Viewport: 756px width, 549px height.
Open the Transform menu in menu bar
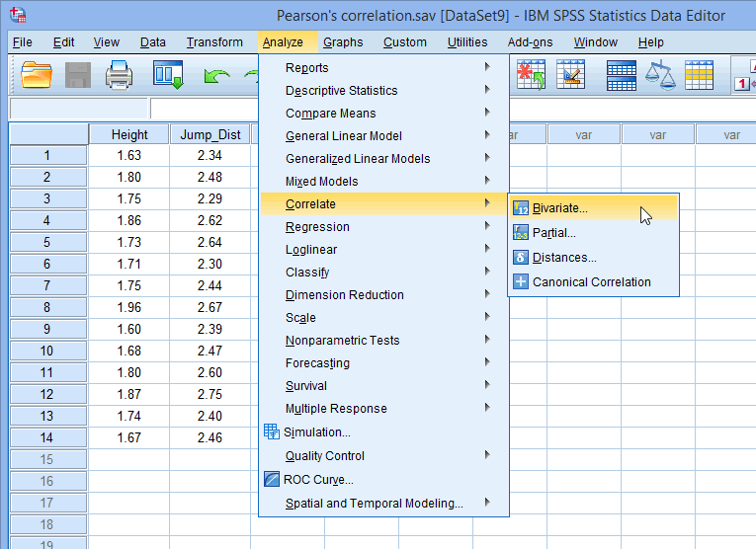214,42
